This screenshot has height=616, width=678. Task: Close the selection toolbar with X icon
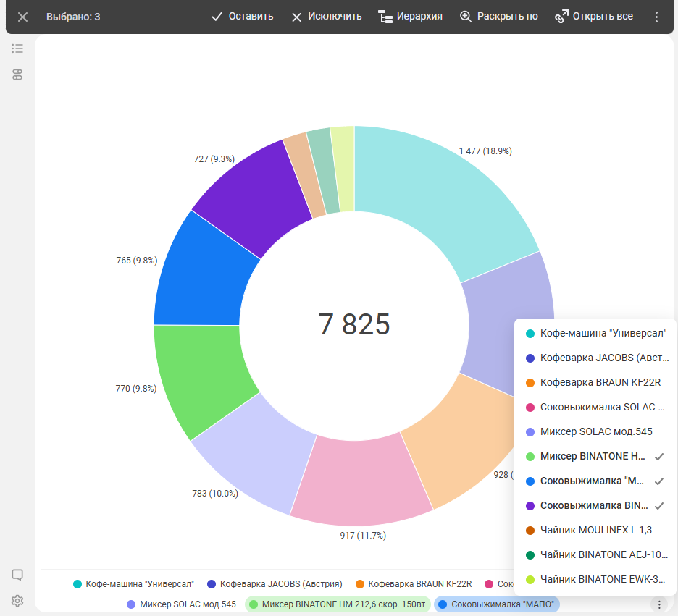23,17
